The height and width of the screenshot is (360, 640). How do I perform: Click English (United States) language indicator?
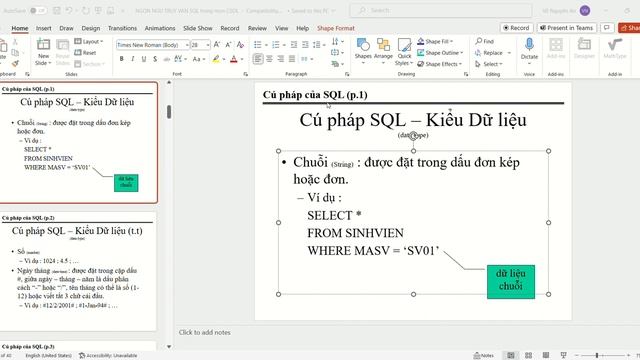[x=48, y=356]
